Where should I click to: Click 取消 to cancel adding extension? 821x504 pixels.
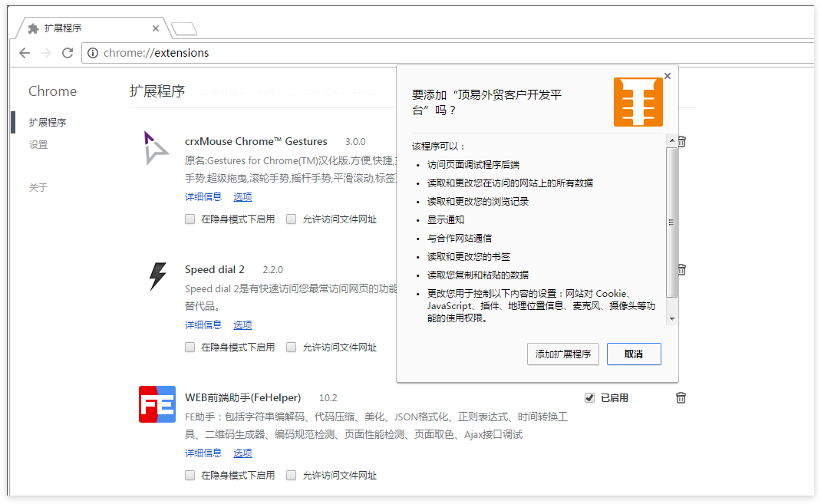pyautogui.click(x=634, y=354)
